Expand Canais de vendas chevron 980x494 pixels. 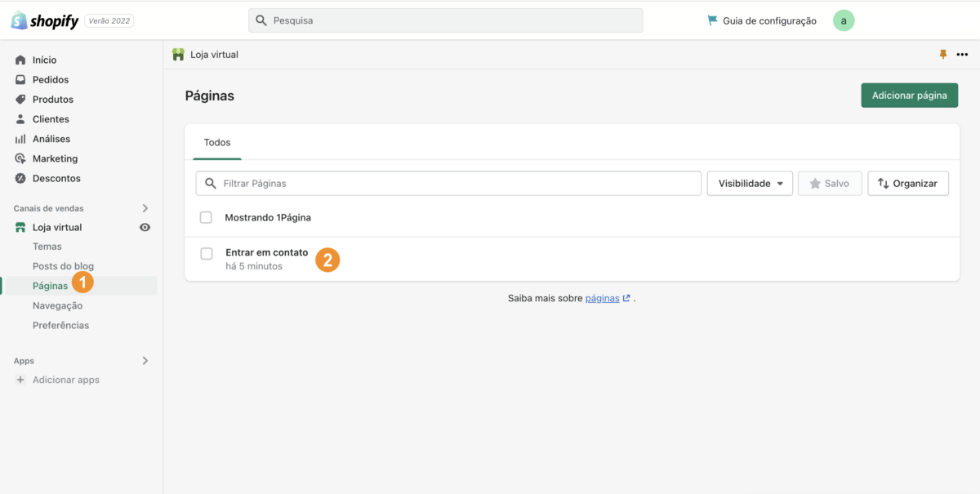point(145,208)
